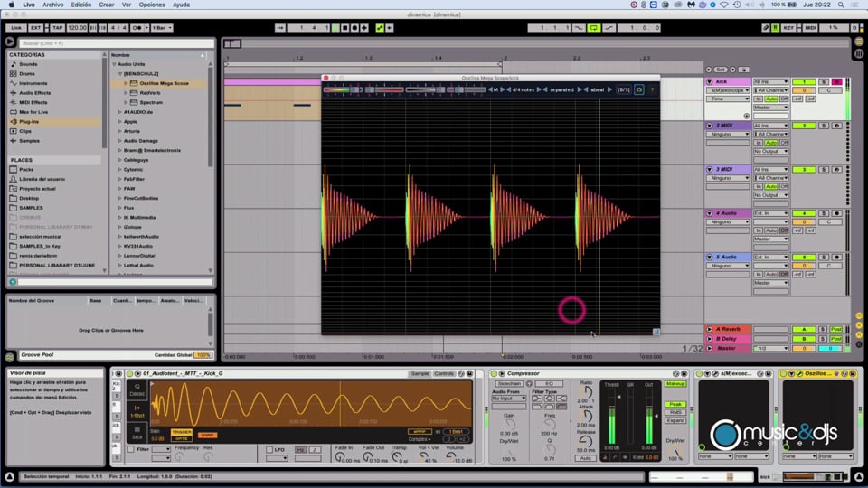
Task: Click the Oszillos Mega Scope camera snapshot icon
Action: [x=639, y=89]
